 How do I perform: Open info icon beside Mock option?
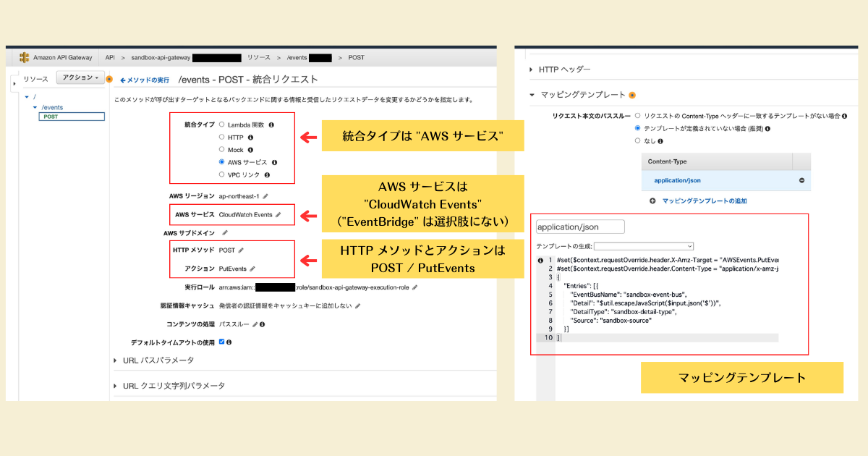[250, 150]
